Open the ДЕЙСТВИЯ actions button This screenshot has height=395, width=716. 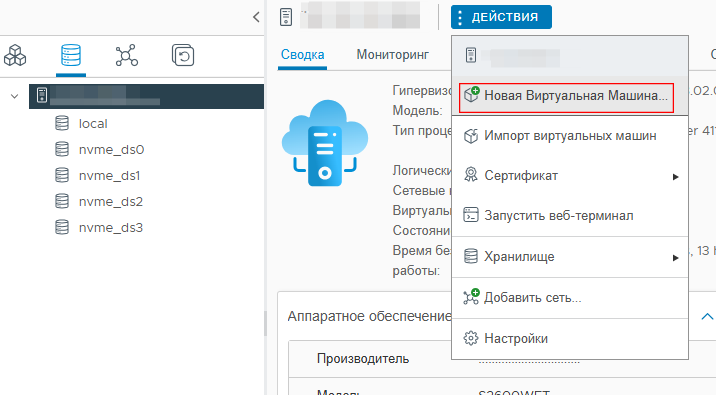[501, 17]
